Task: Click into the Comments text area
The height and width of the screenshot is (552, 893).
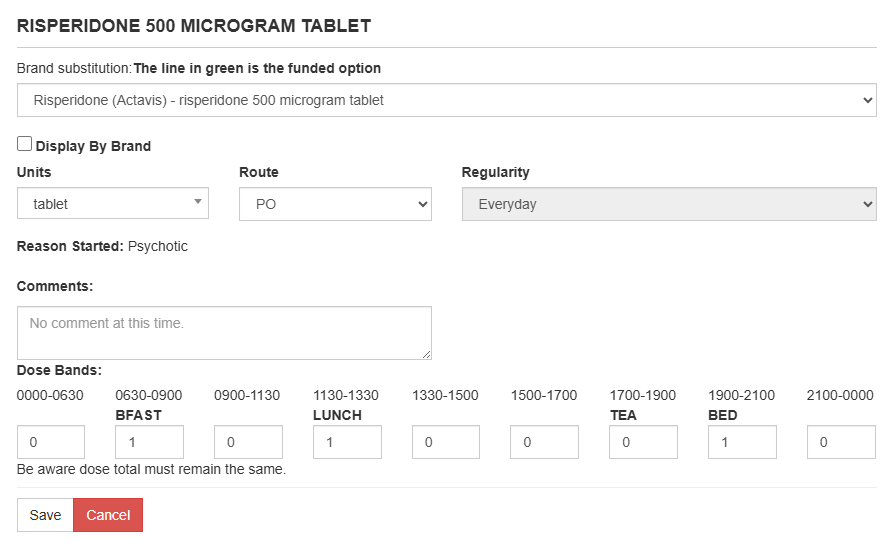Action: point(224,332)
